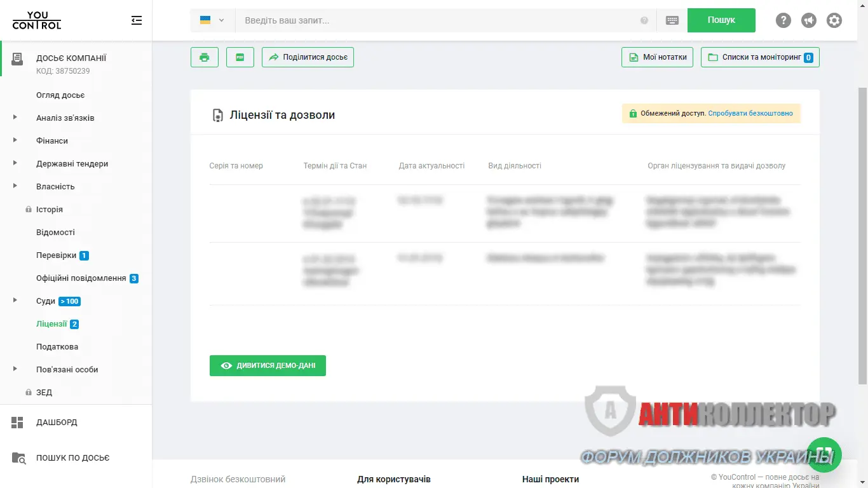Export dossier using the PDF icon
868x488 pixels.
240,57
